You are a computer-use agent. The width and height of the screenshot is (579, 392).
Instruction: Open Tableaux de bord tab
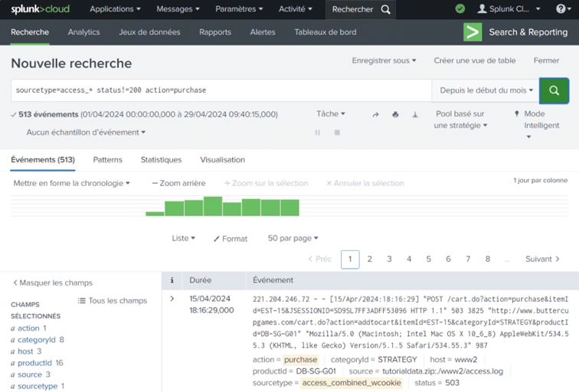[x=325, y=32]
